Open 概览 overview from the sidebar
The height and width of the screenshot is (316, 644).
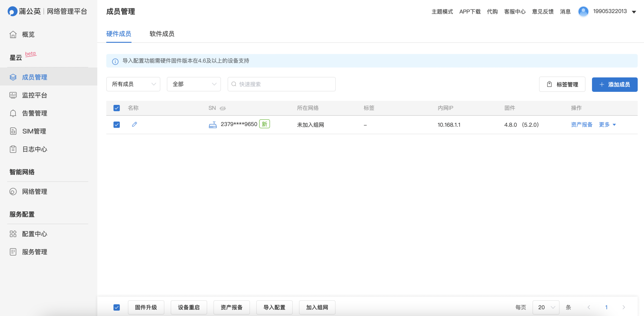[28, 34]
